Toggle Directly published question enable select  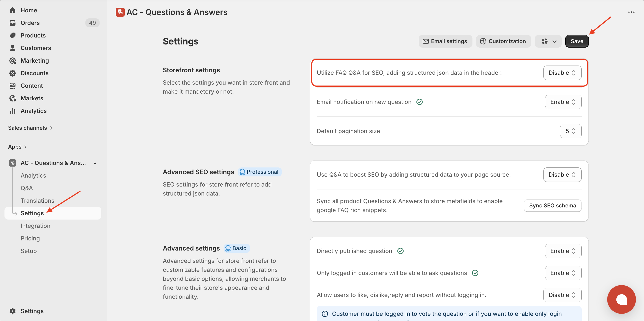(x=563, y=251)
